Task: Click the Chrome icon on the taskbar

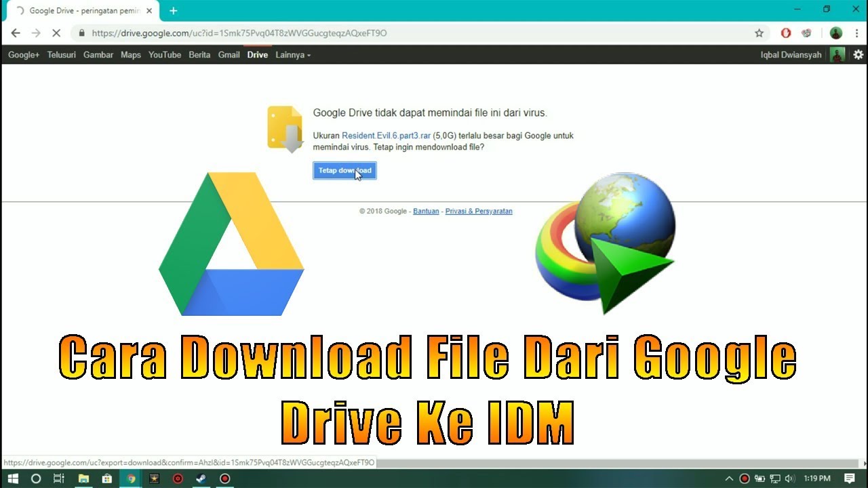Action: point(131,479)
